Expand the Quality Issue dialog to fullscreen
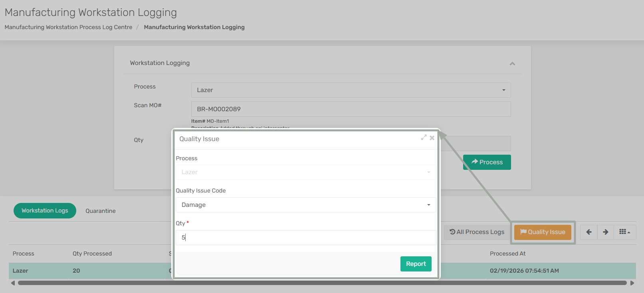644x293 pixels. 424,138
